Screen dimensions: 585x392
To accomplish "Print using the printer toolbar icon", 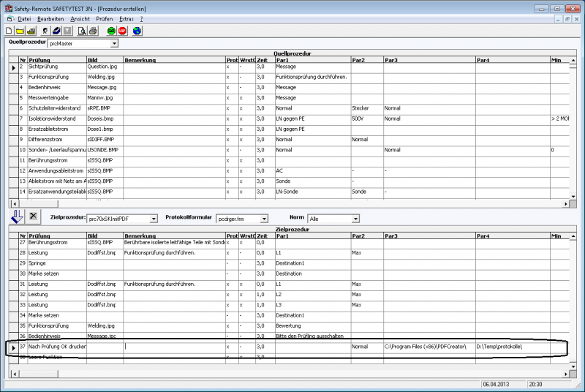I will pos(93,31).
